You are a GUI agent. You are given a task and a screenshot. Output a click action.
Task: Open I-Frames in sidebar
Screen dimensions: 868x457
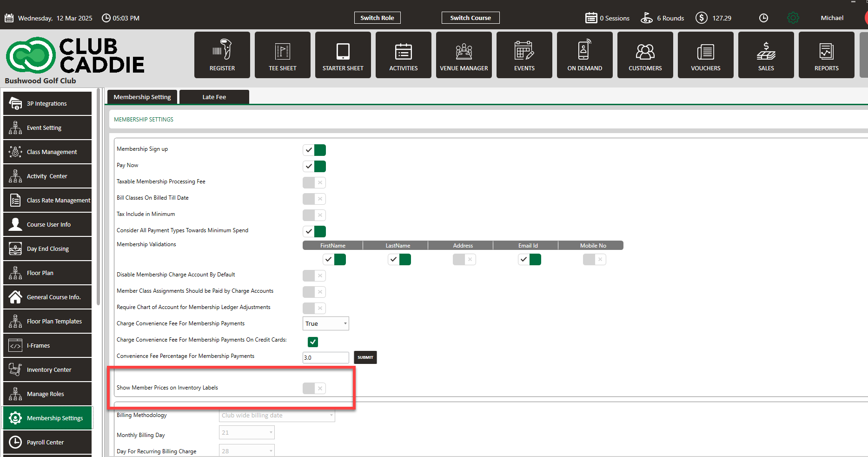47,345
